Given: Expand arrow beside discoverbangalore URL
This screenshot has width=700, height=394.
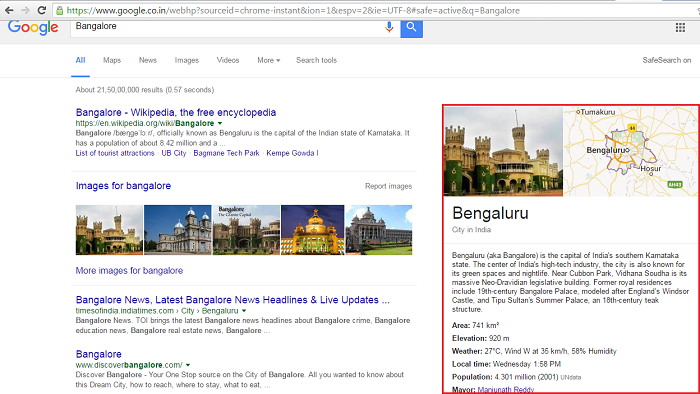Looking at the screenshot, I should tap(188, 365).
